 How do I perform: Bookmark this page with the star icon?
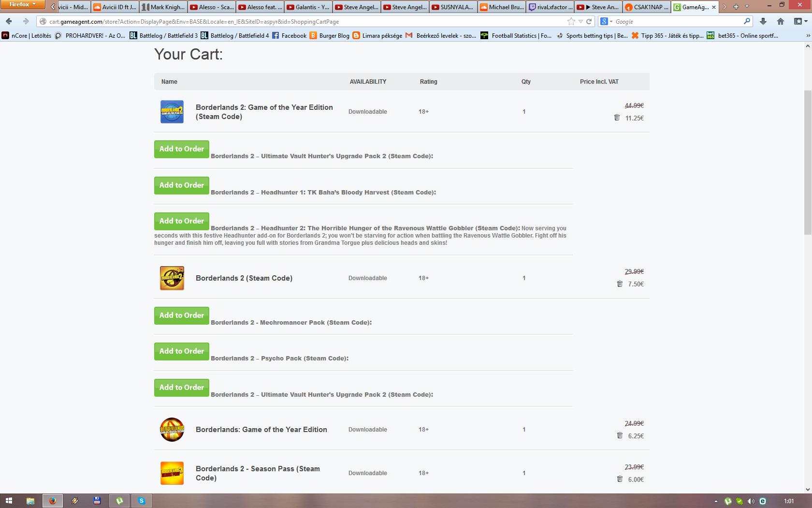(571, 21)
